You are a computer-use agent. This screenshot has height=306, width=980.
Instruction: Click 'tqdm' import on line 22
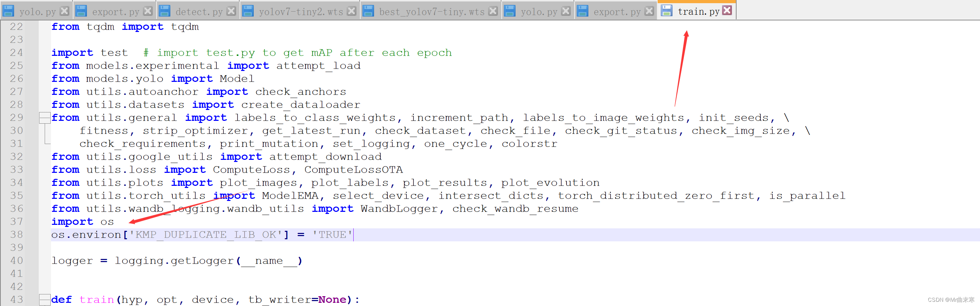[x=184, y=27]
